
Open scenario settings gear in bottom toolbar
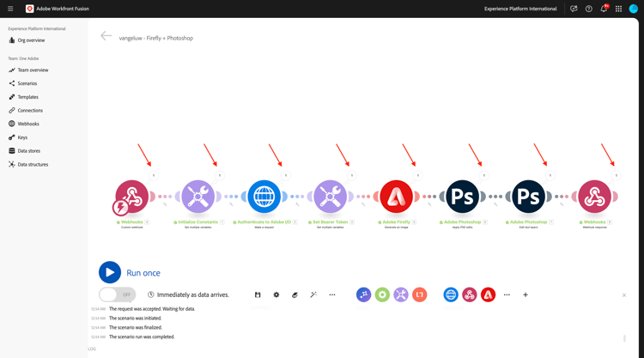point(276,294)
